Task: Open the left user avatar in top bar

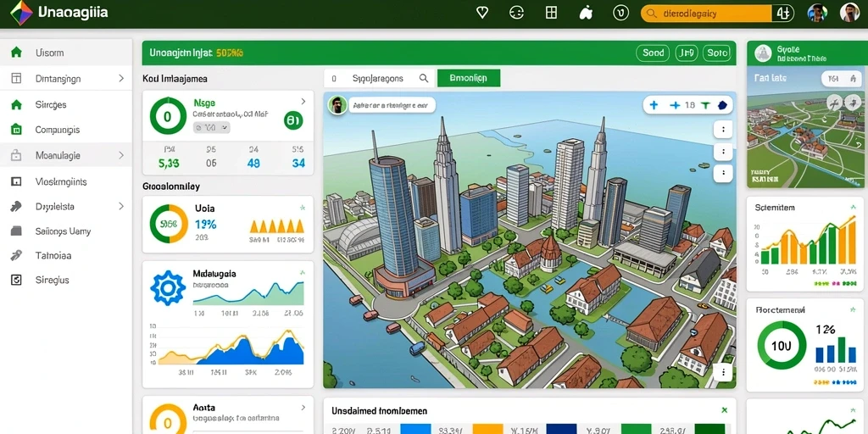Action: [x=817, y=13]
